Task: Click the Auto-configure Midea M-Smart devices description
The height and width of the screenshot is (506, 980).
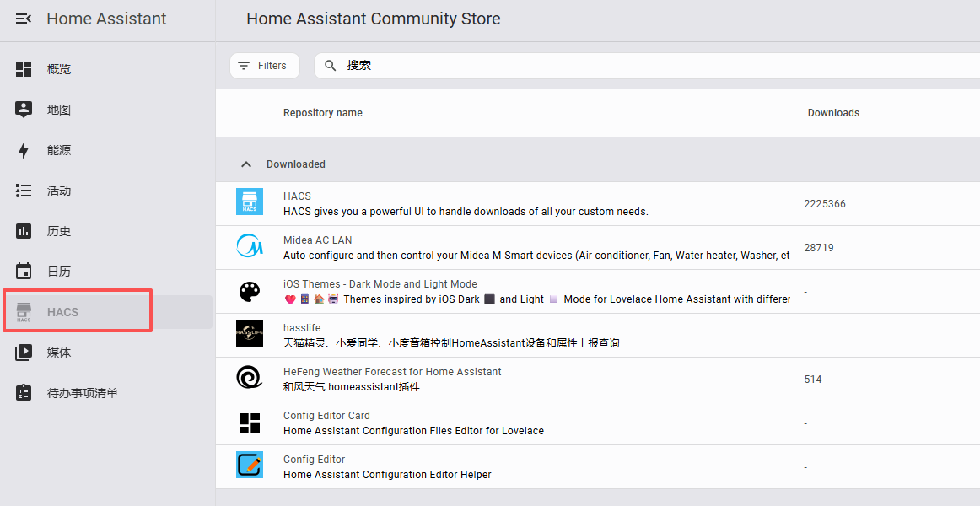Action: pyautogui.click(x=536, y=256)
